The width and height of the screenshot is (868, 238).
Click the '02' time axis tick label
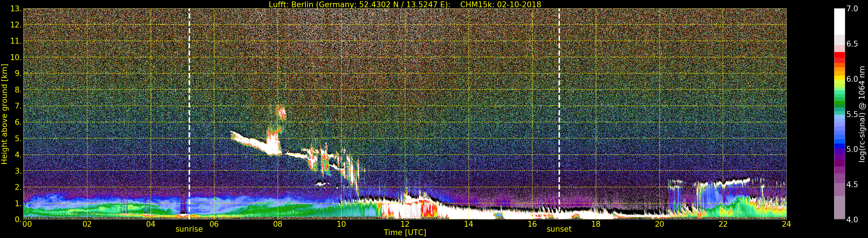[x=87, y=224]
